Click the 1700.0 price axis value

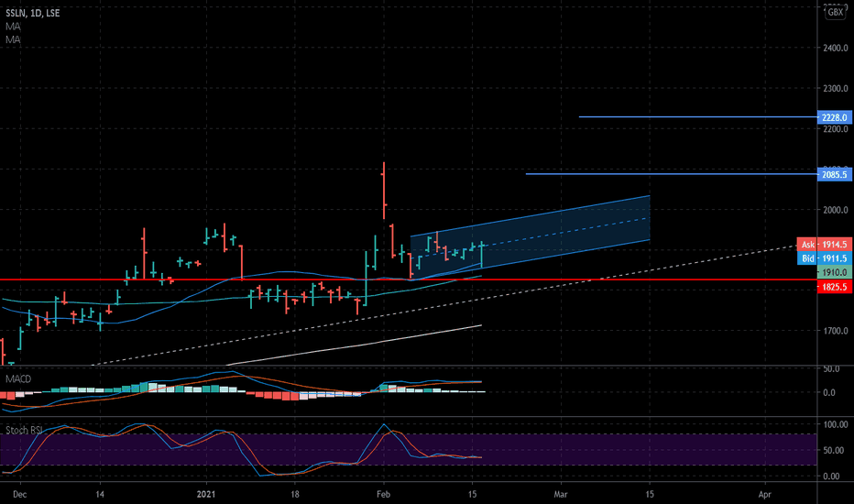[835, 331]
